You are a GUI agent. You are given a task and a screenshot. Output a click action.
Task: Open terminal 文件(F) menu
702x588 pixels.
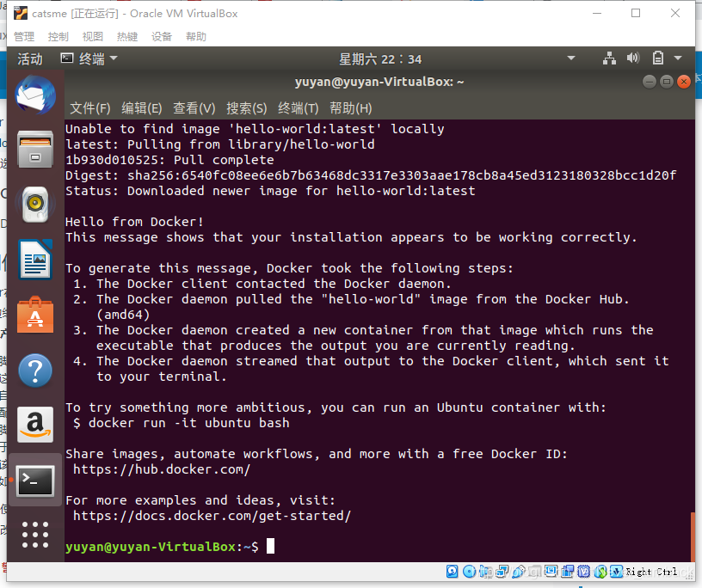(90, 108)
